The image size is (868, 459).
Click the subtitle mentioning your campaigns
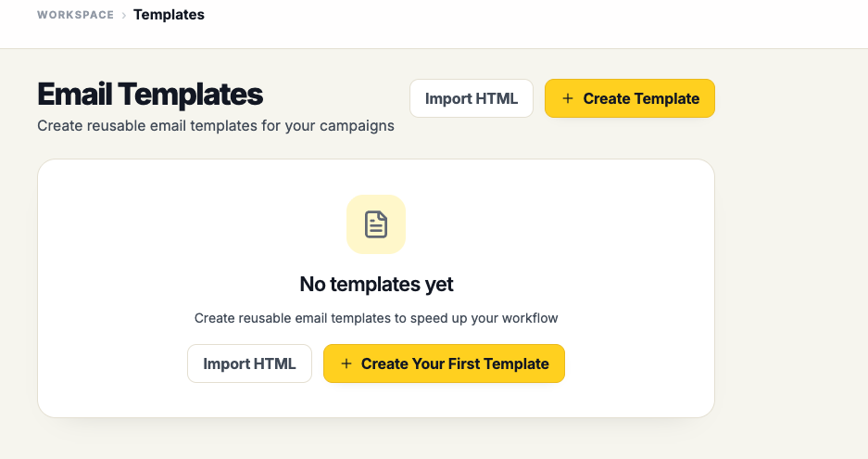[216, 126]
